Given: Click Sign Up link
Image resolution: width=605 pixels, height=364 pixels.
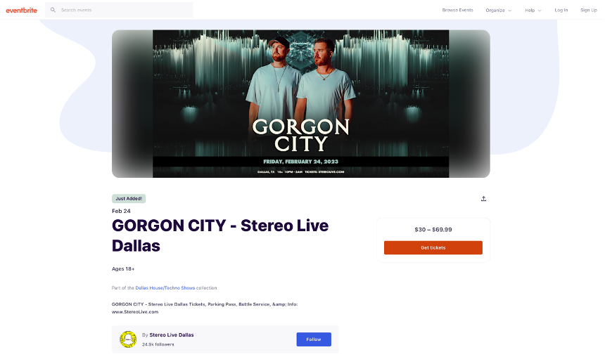Looking at the screenshot, I should coord(588,10).
